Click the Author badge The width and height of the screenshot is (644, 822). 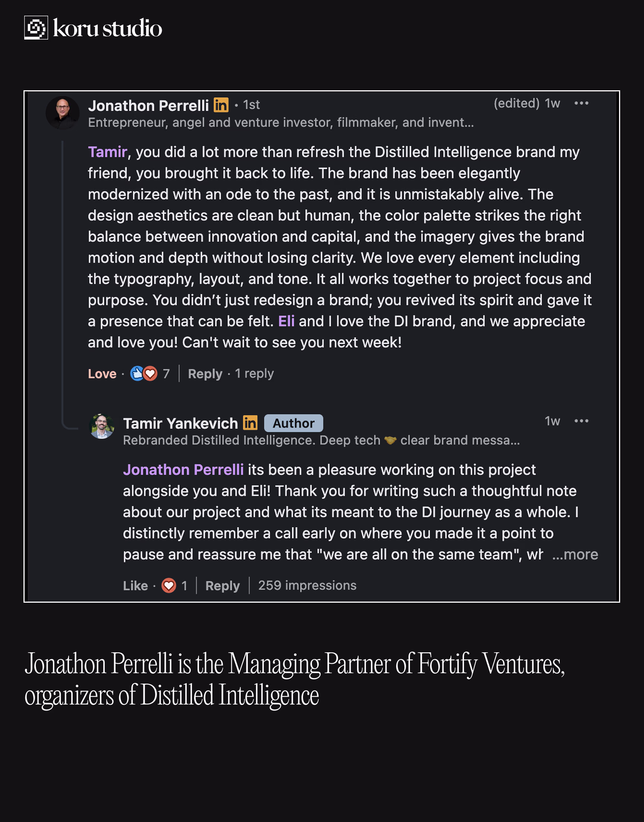(293, 423)
